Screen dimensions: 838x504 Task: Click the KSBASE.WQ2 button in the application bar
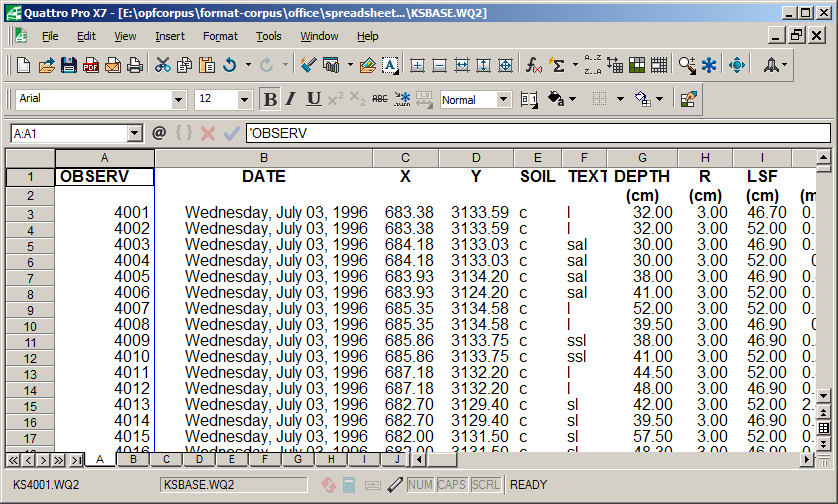click(233, 484)
